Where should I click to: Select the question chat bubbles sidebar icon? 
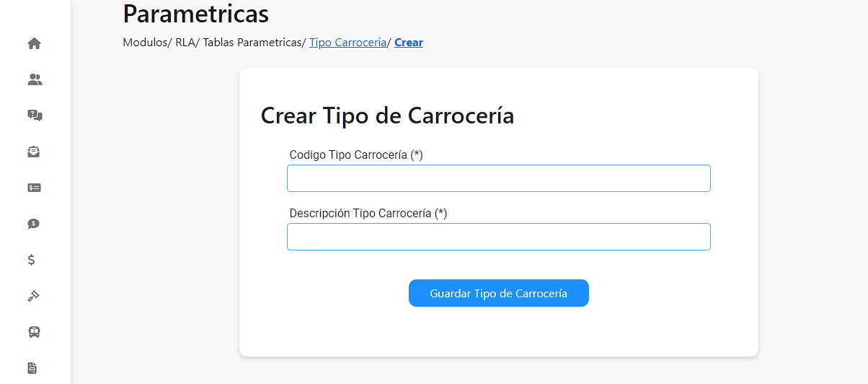pos(34,115)
